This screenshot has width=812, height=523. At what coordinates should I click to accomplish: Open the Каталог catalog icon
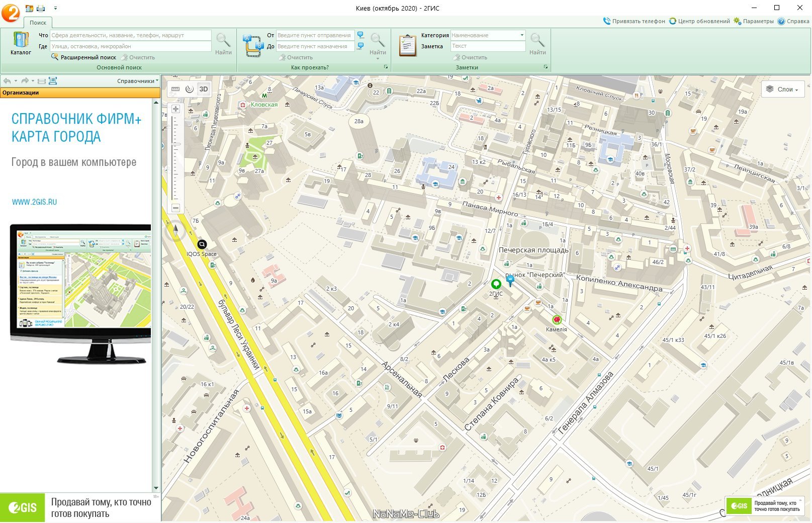[21, 43]
